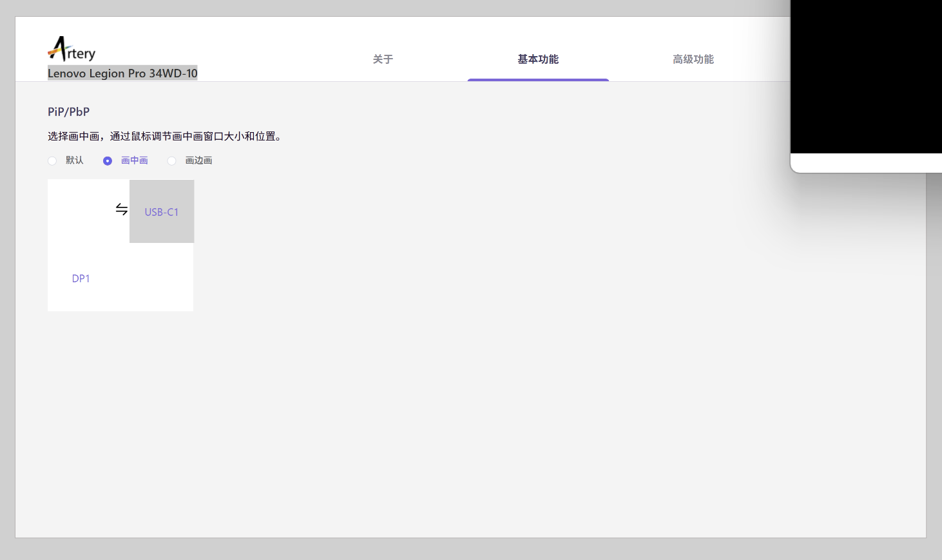Click the purple underline below 基本功能
The height and width of the screenshot is (560, 942).
pyautogui.click(x=538, y=80)
